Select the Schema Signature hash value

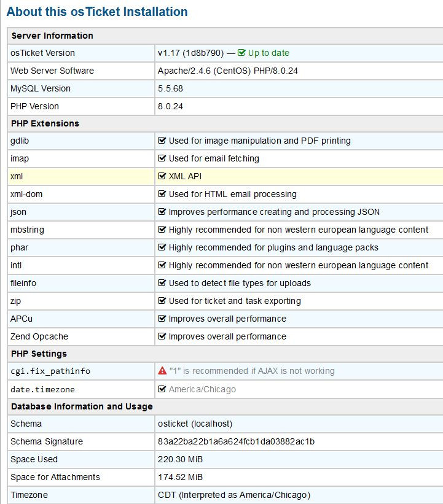pyautogui.click(x=237, y=441)
